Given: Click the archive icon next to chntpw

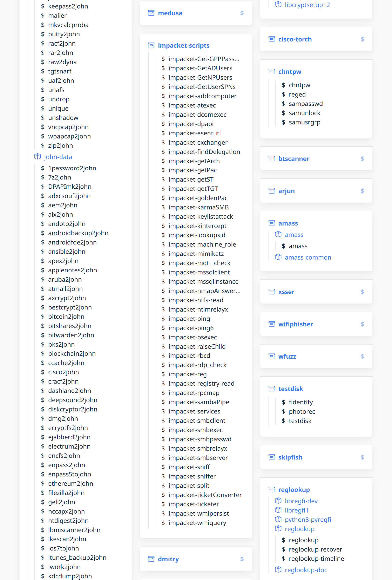Looking at the screenshot, I should (272, 72).
